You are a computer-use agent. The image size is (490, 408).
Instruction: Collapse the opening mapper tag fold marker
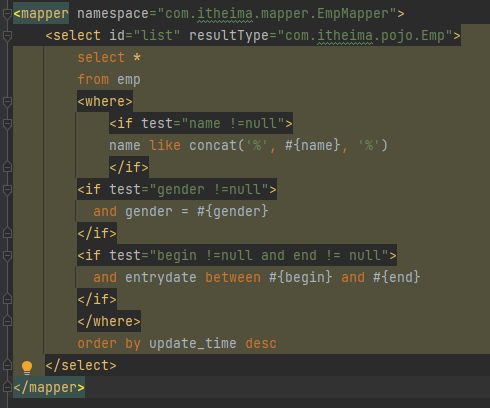coord(7,14)
